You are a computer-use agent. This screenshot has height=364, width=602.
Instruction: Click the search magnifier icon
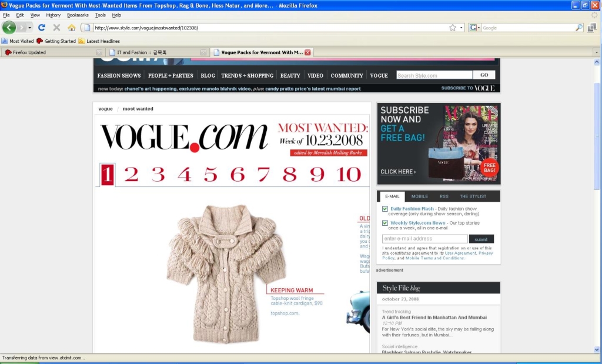(579, 28)
